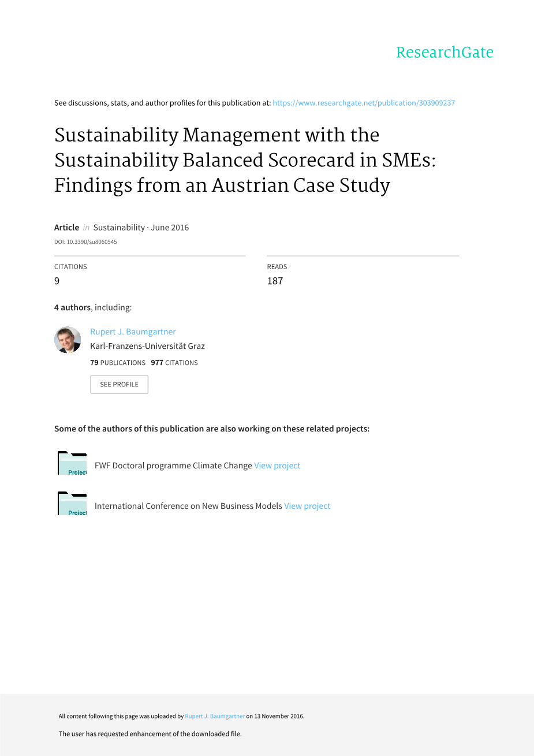Click the FWF Doctoral programme project icon
The height and width of the screenshot is (756, 534).
[72, 463]
